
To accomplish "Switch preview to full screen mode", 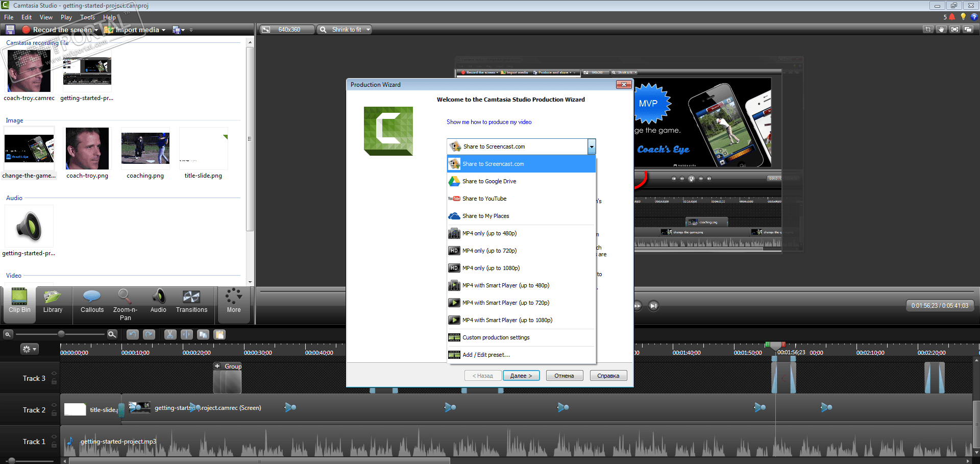I will tap(954, 30).
